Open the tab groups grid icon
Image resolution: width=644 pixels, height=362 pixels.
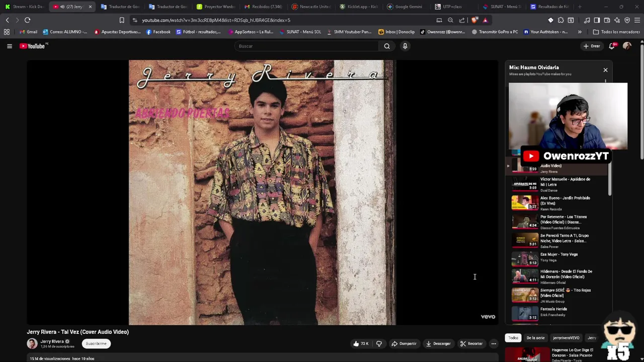tap(7, 32)
